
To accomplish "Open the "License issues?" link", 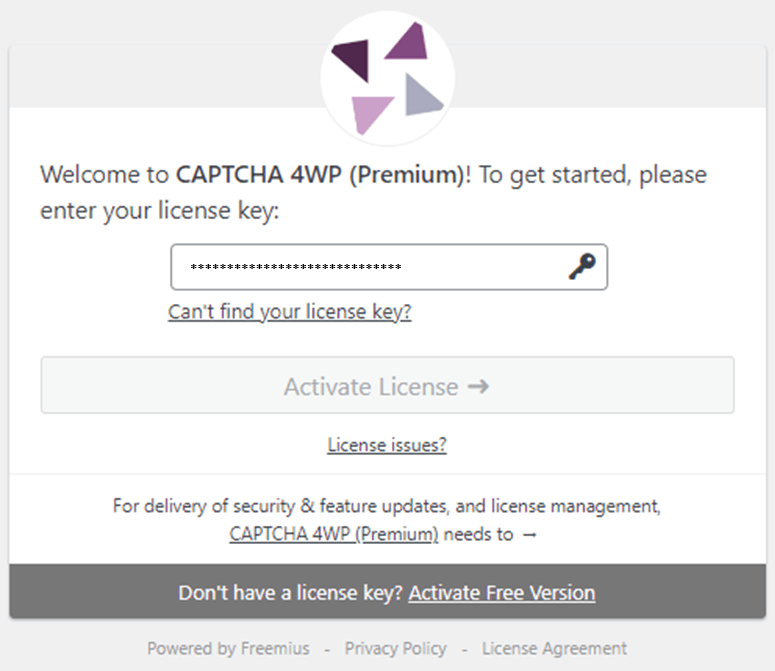I will coord(387,445).
